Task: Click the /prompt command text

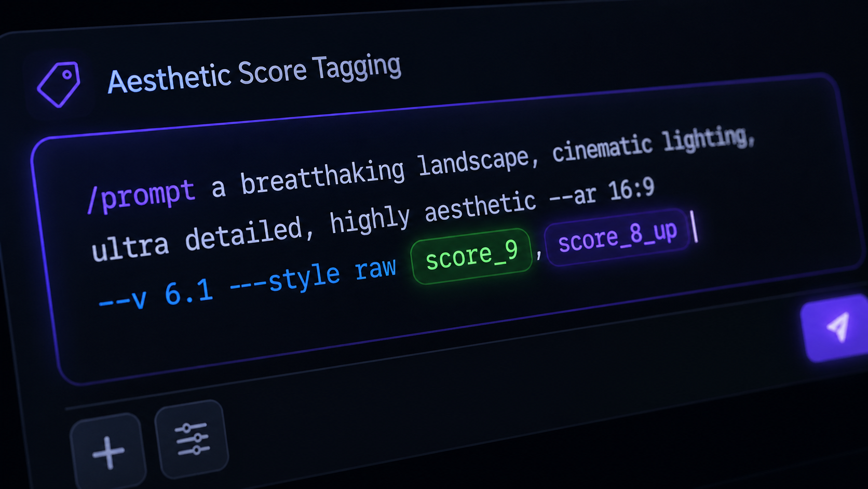Action: coord(141,196)
